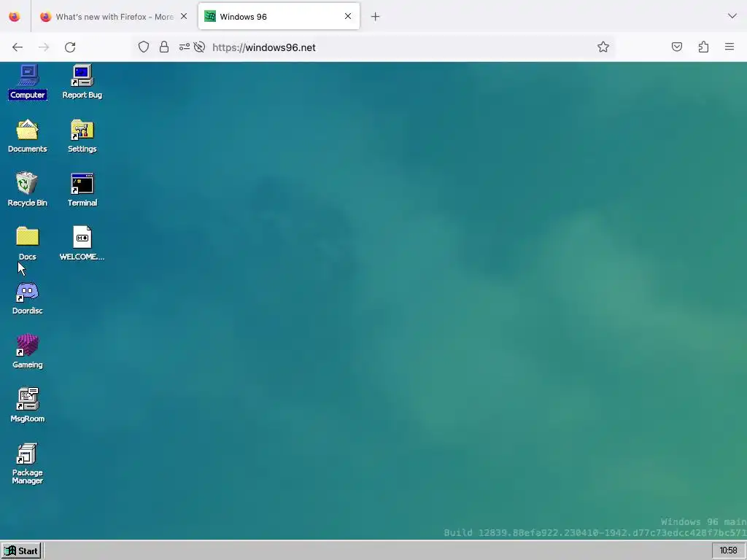Select the WELCOME markdown file icon
747x560 pixels.
coord(82,244)
